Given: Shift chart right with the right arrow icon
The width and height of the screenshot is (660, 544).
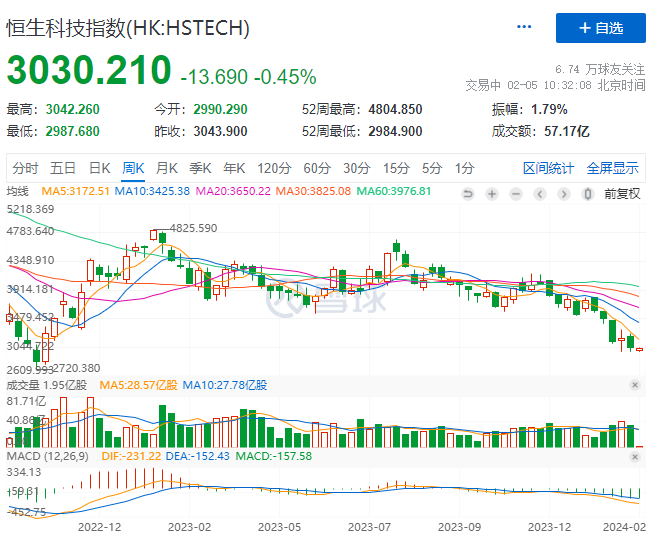Looking at the screenshot, I should (x=564, y=194).
